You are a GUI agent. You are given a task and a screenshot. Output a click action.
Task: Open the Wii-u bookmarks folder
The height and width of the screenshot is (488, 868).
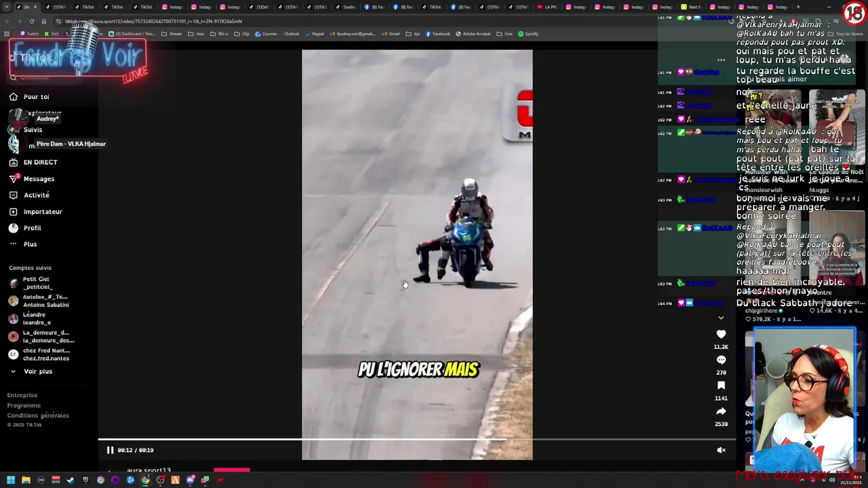[219, 34]
